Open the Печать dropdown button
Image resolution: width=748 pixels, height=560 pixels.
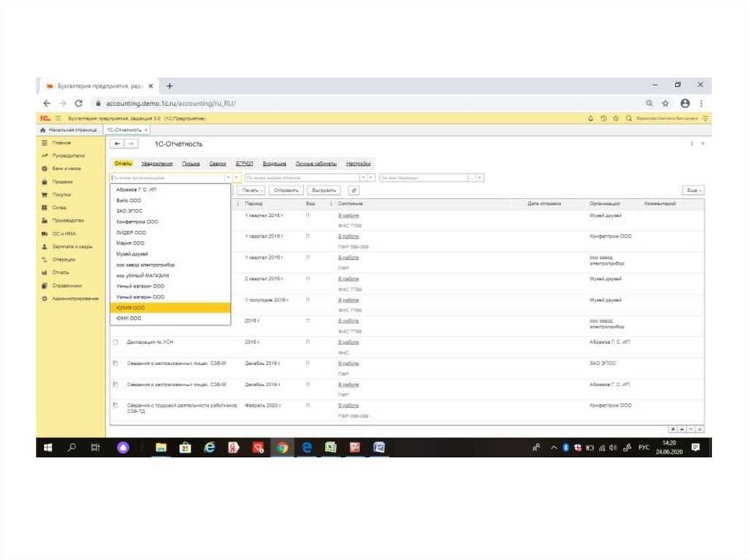pos(251,190)
